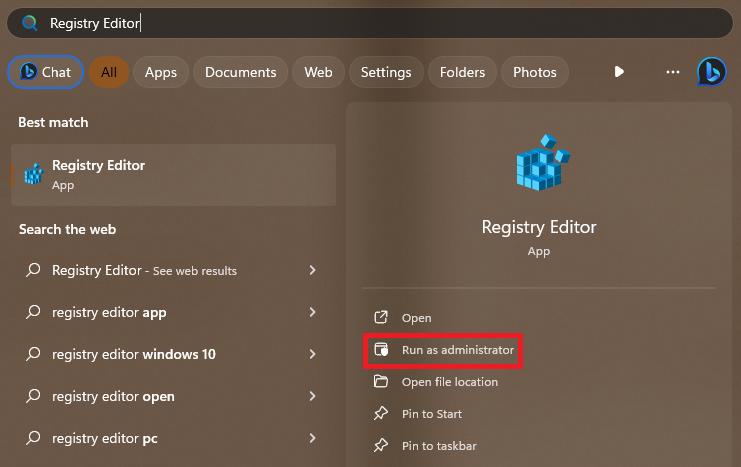Click the Run as administrator shield icon
741x467 pixels.
[380, 350]
